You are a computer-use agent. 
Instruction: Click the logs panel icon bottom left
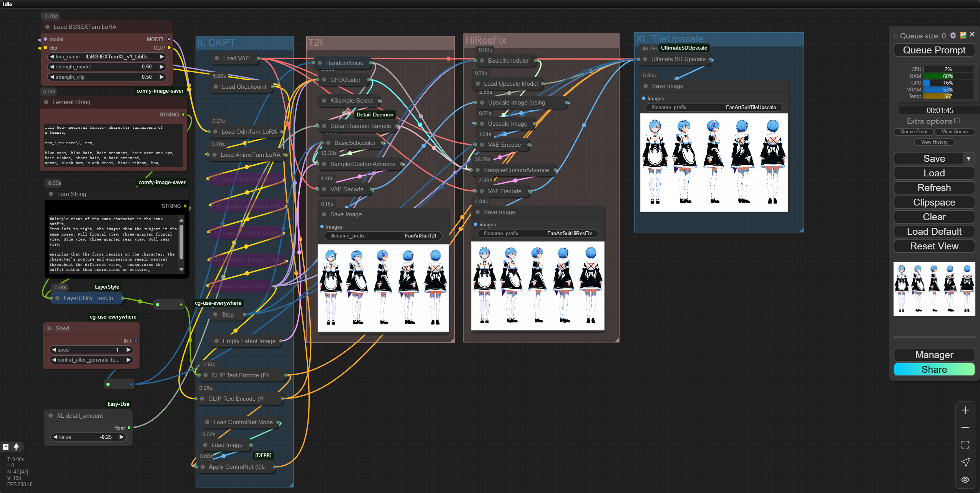click(x=6, y=447)
